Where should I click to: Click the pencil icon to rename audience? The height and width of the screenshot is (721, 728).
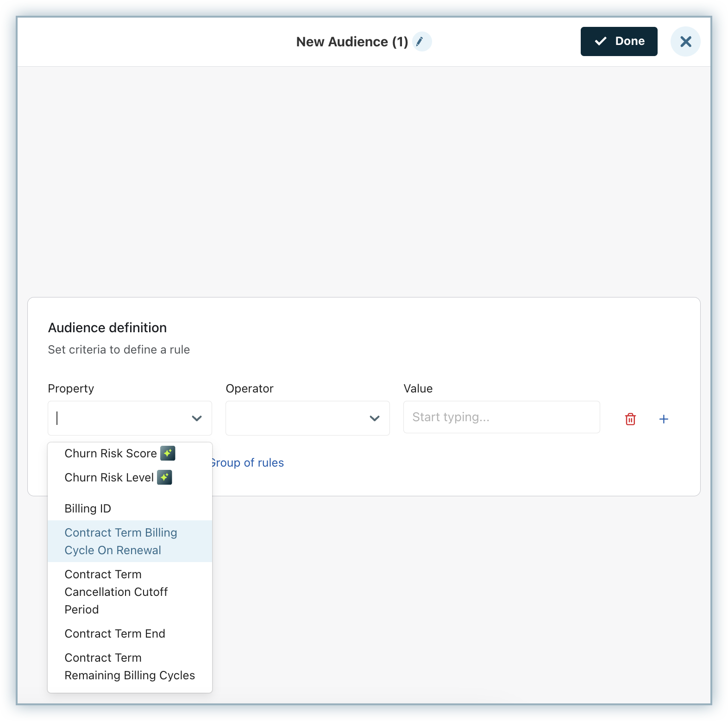pyautogui.click(x=420, y=42)
